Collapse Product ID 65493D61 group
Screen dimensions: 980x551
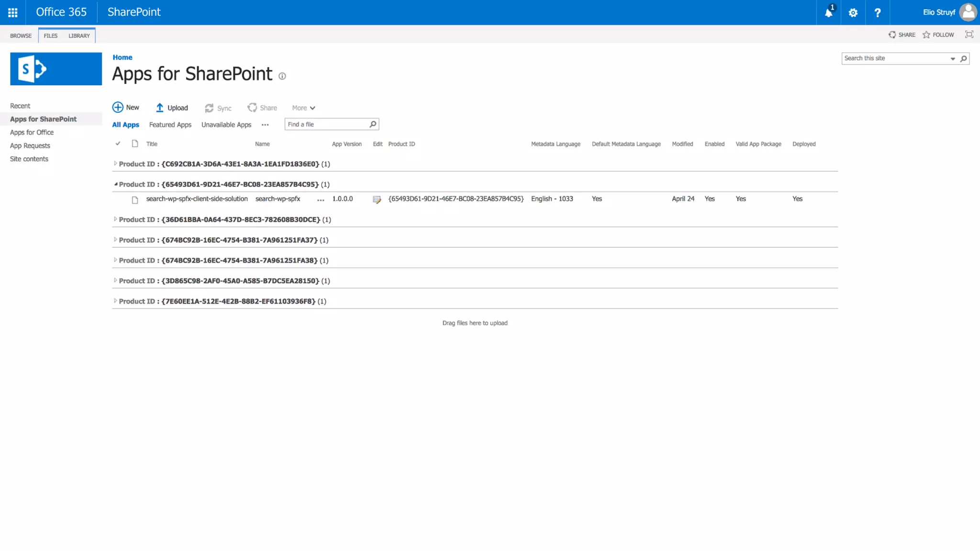pos(115,184)
